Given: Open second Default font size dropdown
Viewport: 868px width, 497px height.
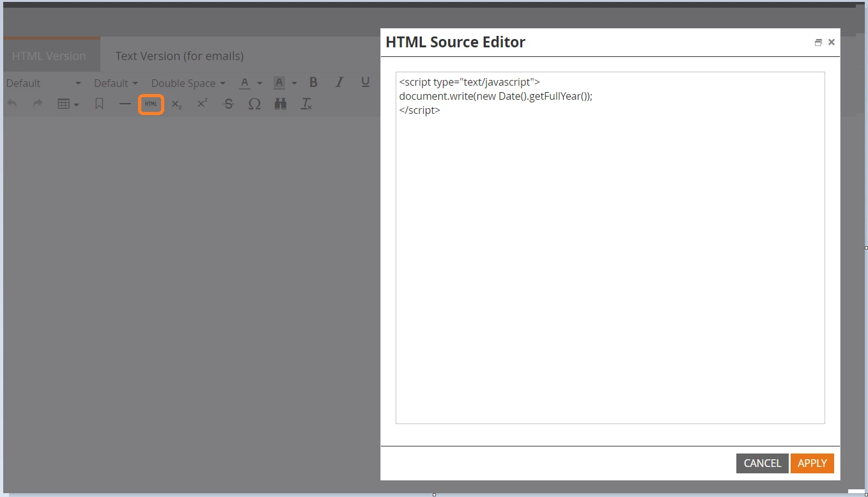Looking at the screenshot, I should 116,83.
